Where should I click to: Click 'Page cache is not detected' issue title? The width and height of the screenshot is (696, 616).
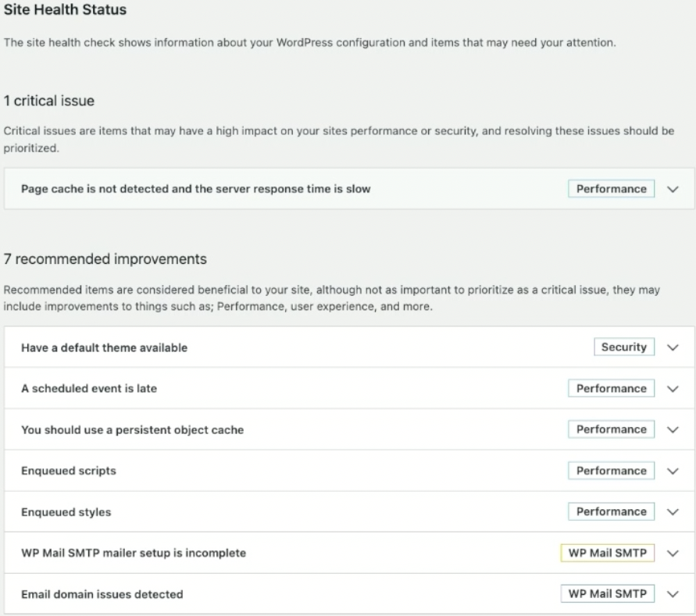[196, 189]
